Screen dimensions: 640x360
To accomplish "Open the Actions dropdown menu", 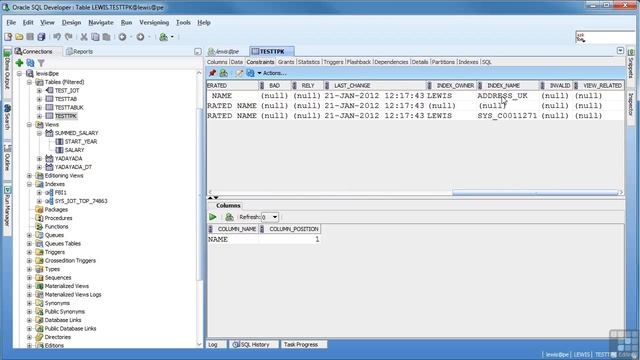I will (272, 73).
